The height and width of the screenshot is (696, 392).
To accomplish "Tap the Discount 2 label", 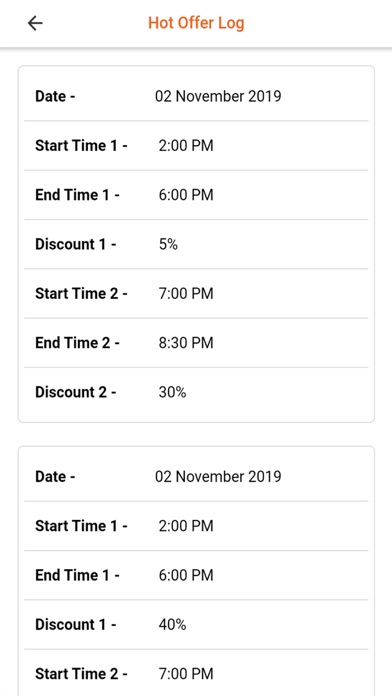I will click(75, 392).
